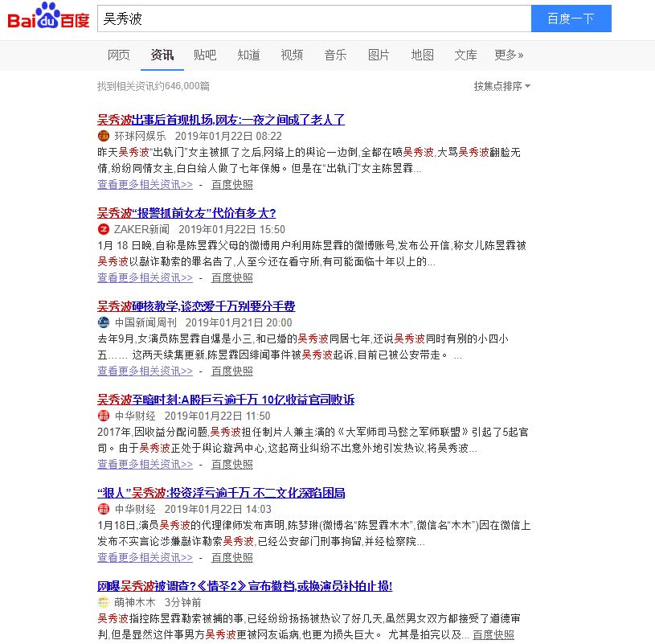Click source name ZAKER新闻
The height and width of the screenshot is (644, 655).
(x=141, y=229)
